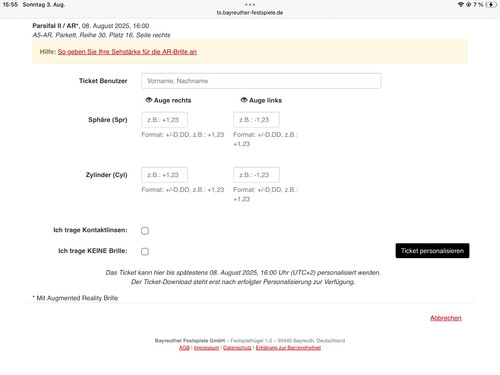Image resolution: width=500 pixels, height=375 pixels.
Task: Select the Sphäre left eye input field
Action: [256, 120]
